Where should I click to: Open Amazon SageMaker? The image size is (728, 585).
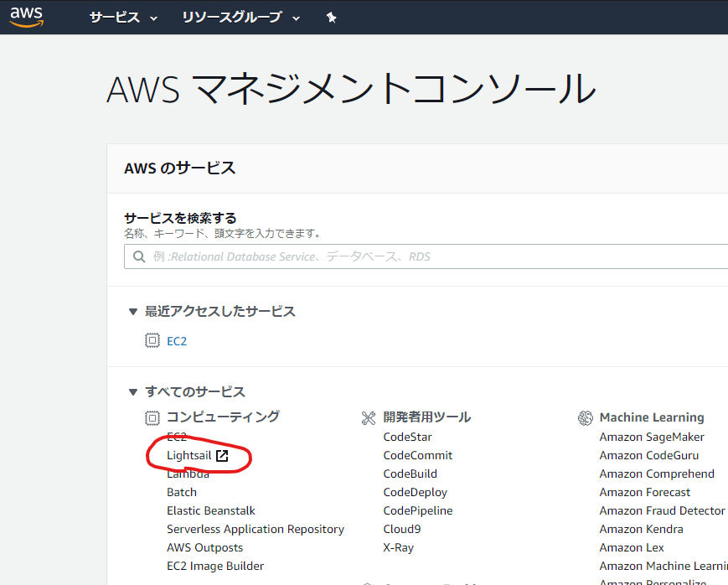pyautogui.click(x=652, y=437)
